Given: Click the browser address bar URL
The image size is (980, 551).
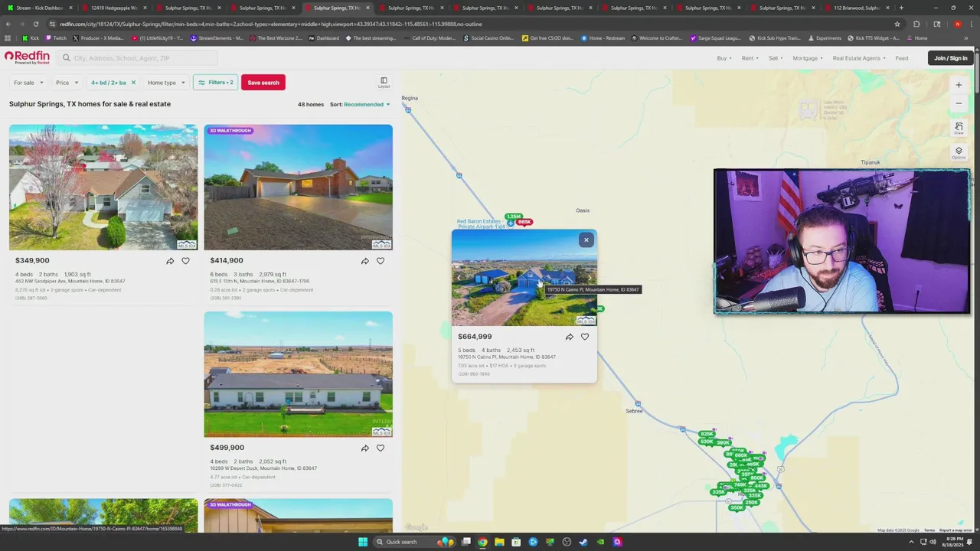Looking at the screenshot, I should tap(270, 24).
